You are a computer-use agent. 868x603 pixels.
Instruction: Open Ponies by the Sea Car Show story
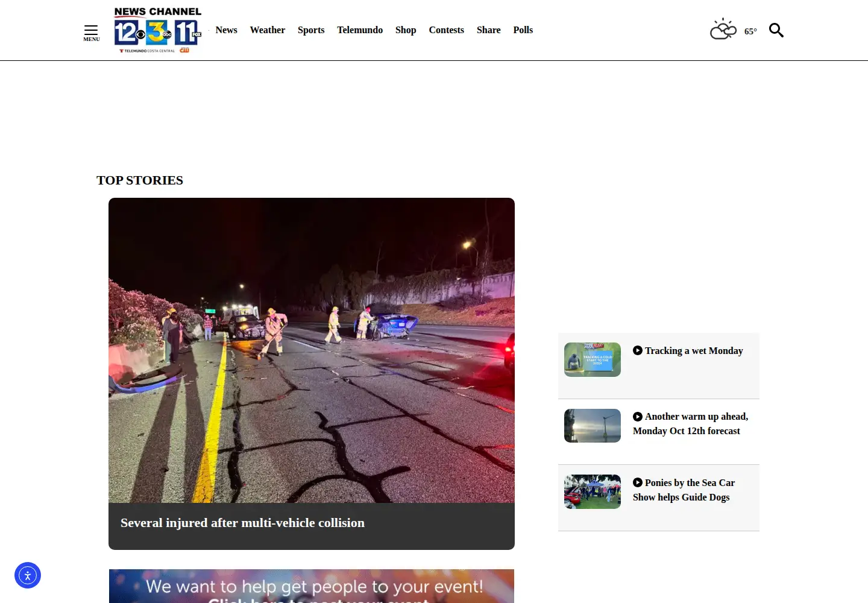[x=684, y=490]
